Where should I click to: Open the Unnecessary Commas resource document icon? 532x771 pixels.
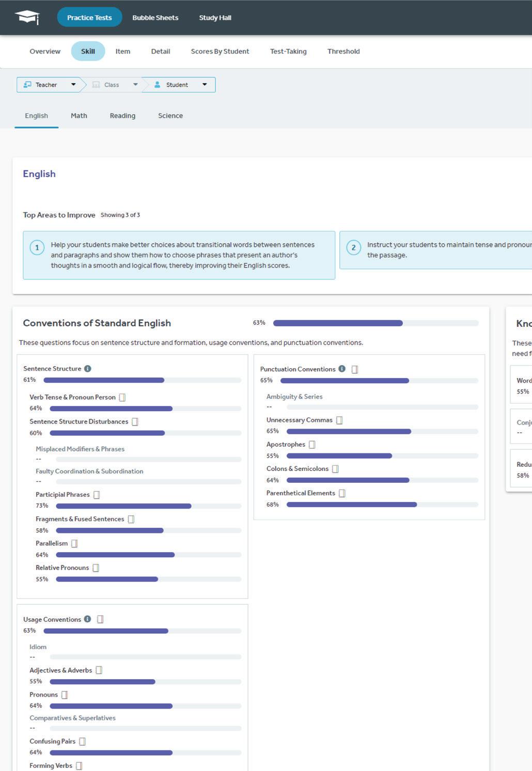(339, 420)
